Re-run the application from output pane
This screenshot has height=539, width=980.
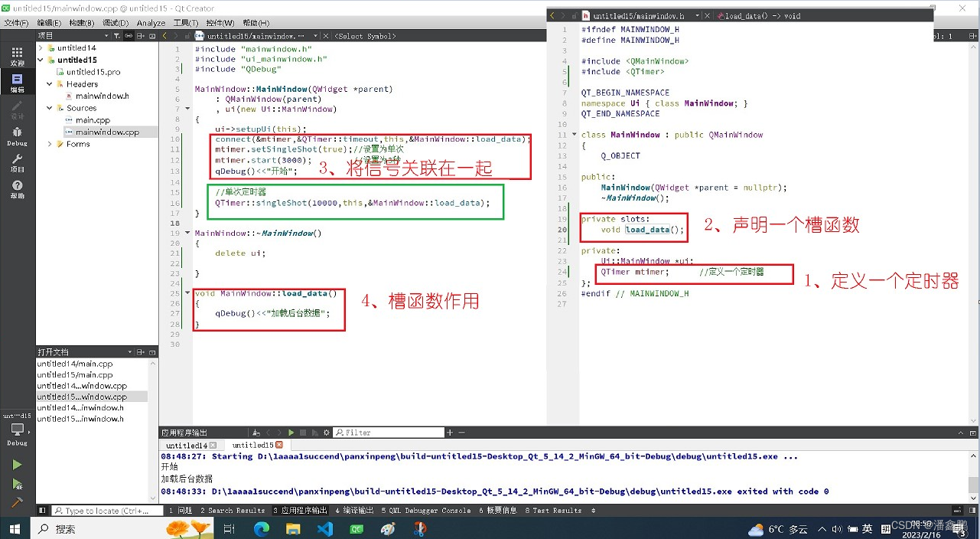tap(290, 433)
